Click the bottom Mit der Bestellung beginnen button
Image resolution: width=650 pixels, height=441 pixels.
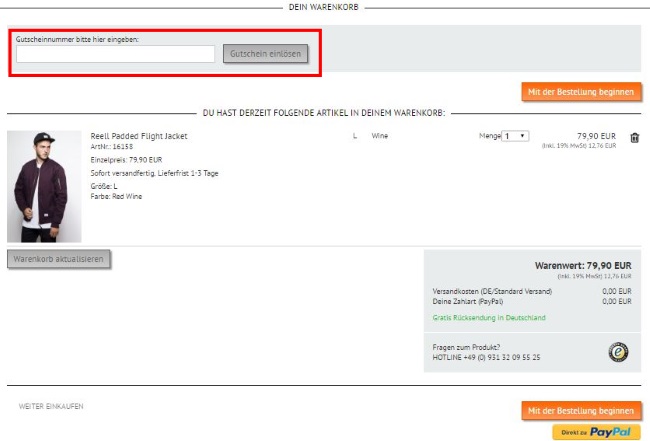[x=581, y=411]
